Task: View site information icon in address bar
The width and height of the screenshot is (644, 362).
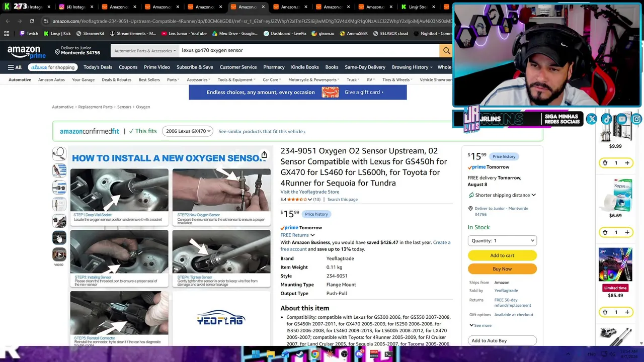Action: coord(46,21)
